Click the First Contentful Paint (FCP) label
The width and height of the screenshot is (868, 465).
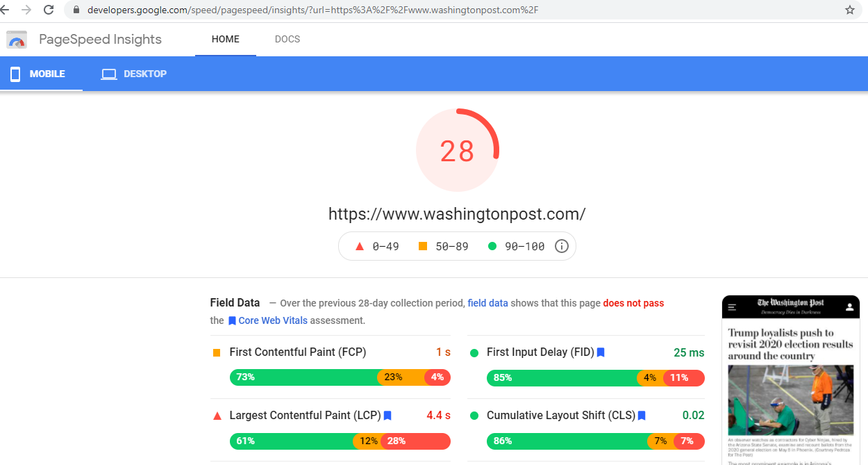[298, 352]
